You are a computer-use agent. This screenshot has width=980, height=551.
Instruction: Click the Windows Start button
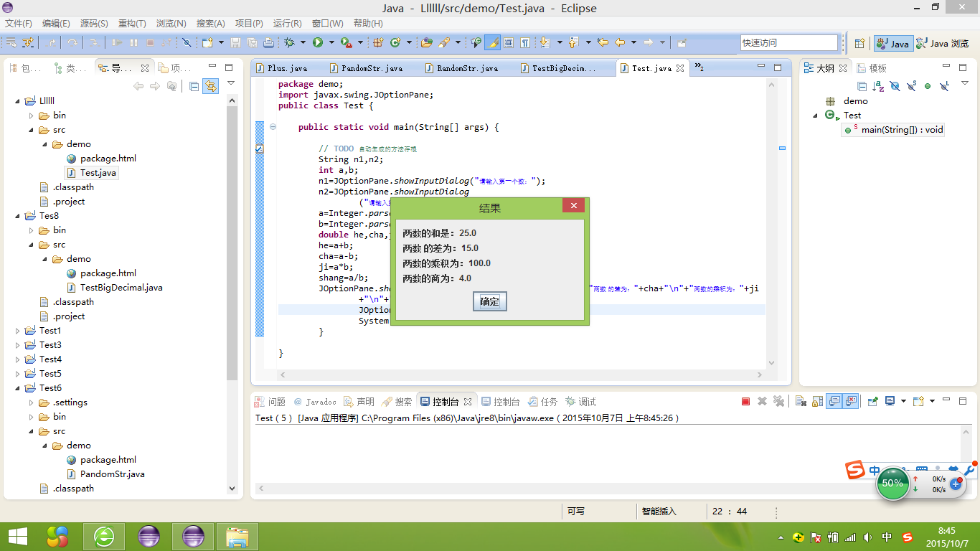point(17,537)
